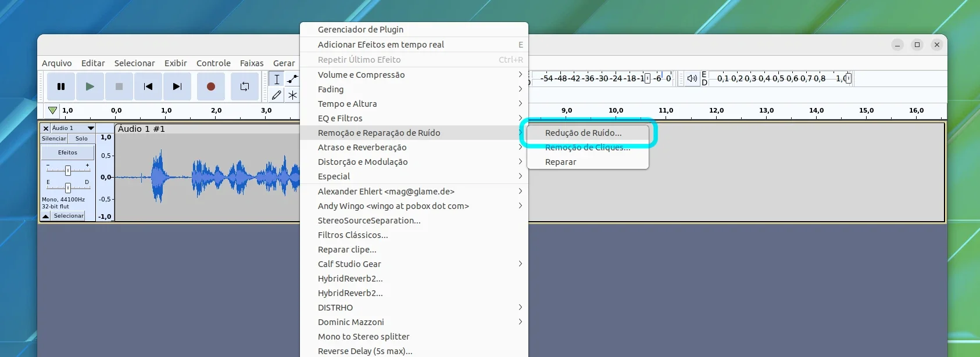Screen dimensions: 980x357
Task: Open StereoSourceSeparation effect
Action: 414,221
